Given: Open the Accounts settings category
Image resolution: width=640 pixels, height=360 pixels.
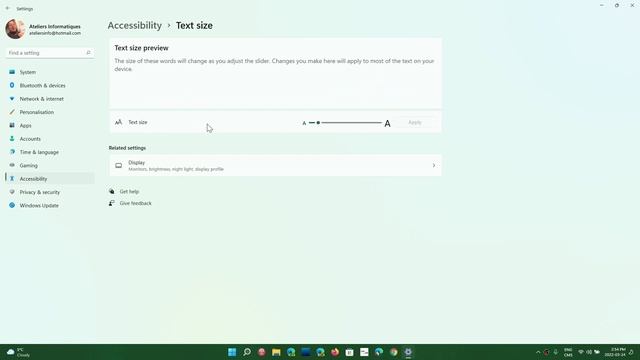Looking at the screenshot, I should click(x=50, y=139).
